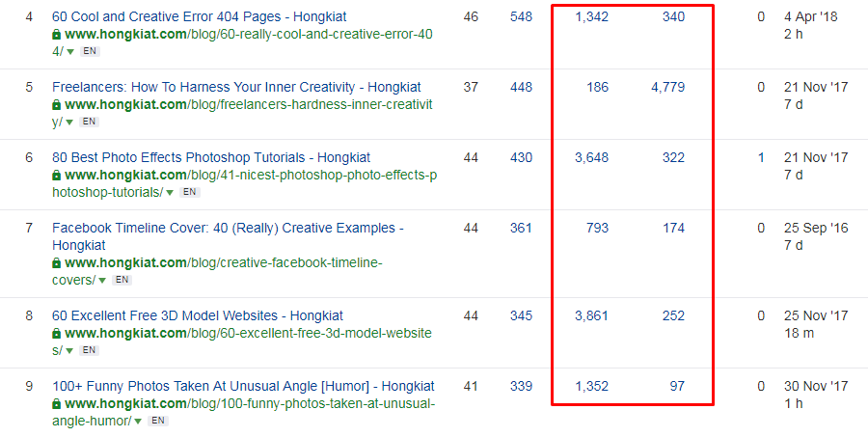Screen dimensions: 868x437
Task: Click date '25 Nov '17' in row 8
Action: 816,315
